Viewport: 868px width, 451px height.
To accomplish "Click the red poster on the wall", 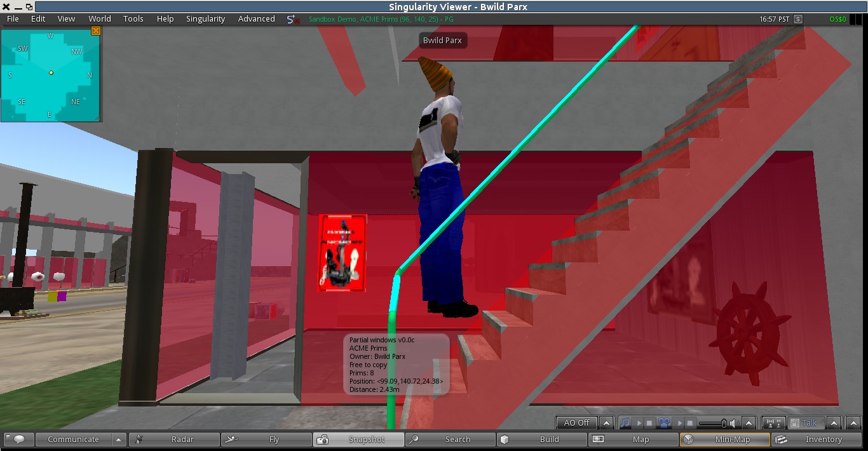I will pos(342,253).
